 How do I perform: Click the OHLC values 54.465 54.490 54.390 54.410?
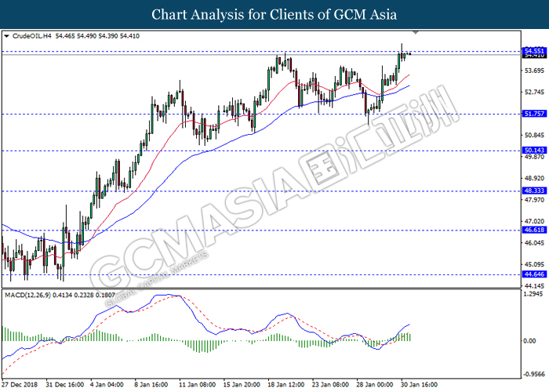pyautogui.click(x=97, y=36)
